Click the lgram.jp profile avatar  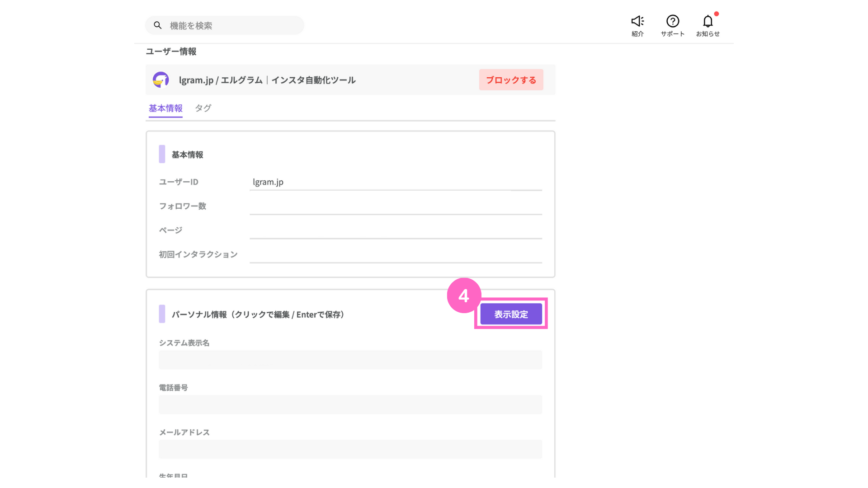(x=160, y=80)
